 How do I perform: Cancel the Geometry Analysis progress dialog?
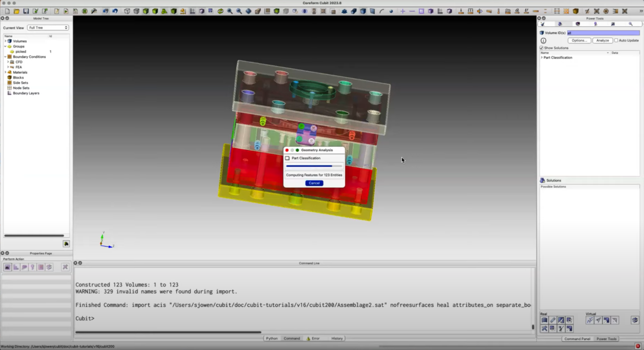coord(314,183)
